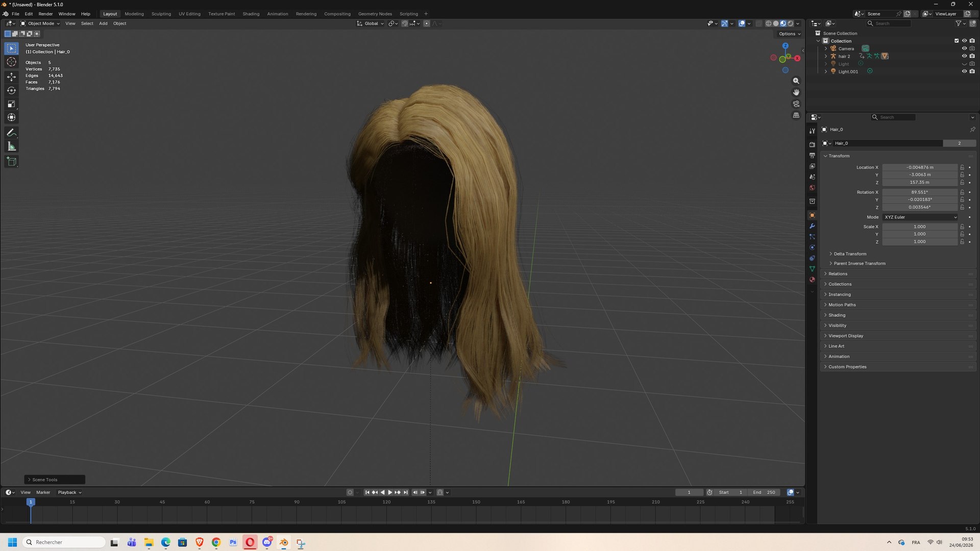Viewport: 980px width, 551px height.
Task: Toggle Location X lock icon
Action: point(962,167)
